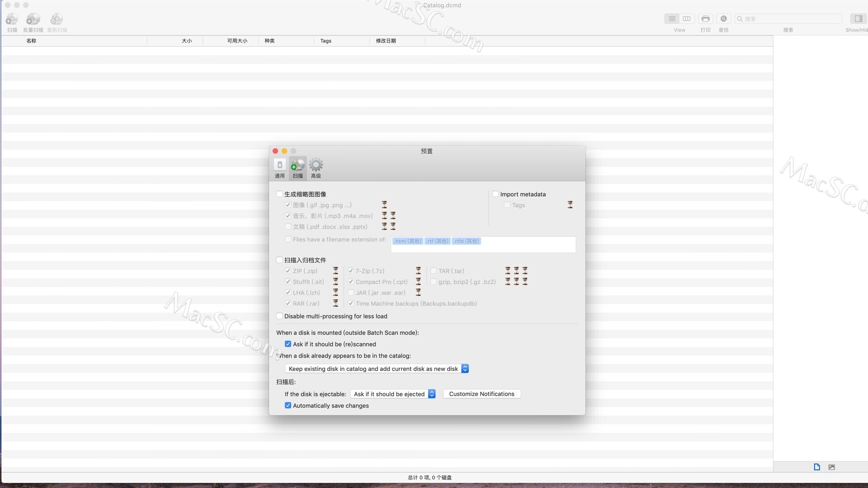The width and height of the screenshot is (868, 488).
Task: Click hourglass icon beside Tags metadata option
Action: [x=570, y=205]
